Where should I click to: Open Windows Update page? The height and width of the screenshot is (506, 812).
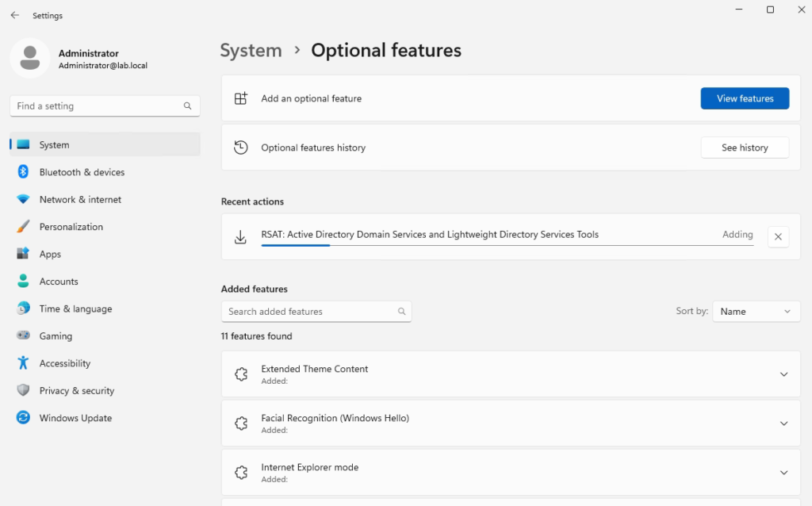(105, 417)
